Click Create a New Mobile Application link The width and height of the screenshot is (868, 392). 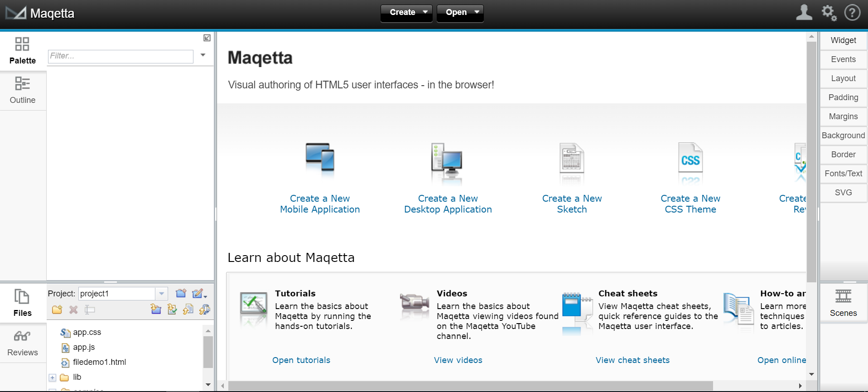tap(320, 204)
